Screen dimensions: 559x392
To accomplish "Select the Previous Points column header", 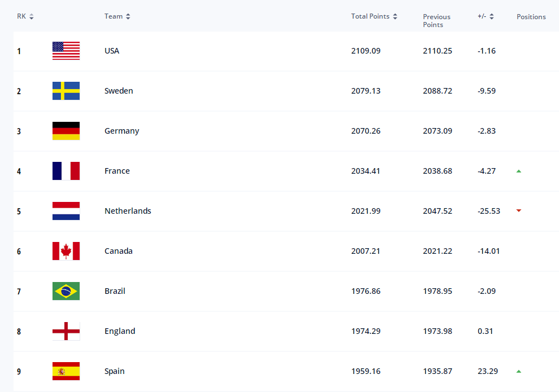I will click(436, 21).
